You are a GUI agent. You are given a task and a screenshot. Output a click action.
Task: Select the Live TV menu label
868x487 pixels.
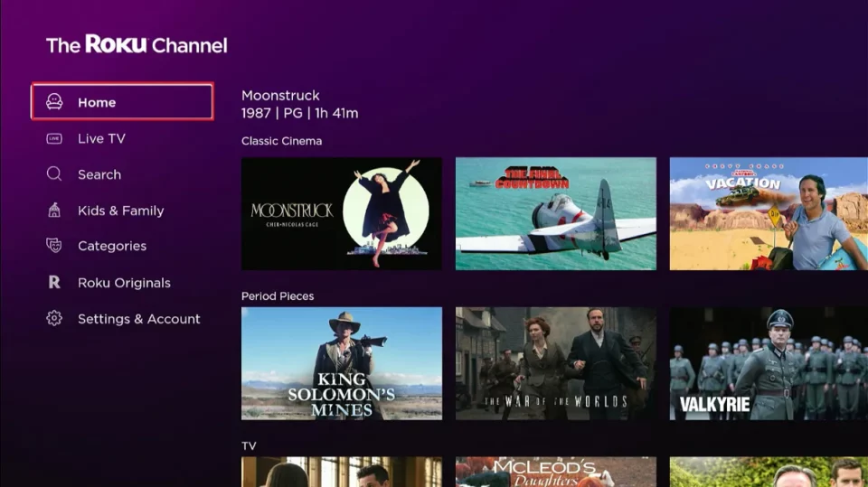coord(101,138)
